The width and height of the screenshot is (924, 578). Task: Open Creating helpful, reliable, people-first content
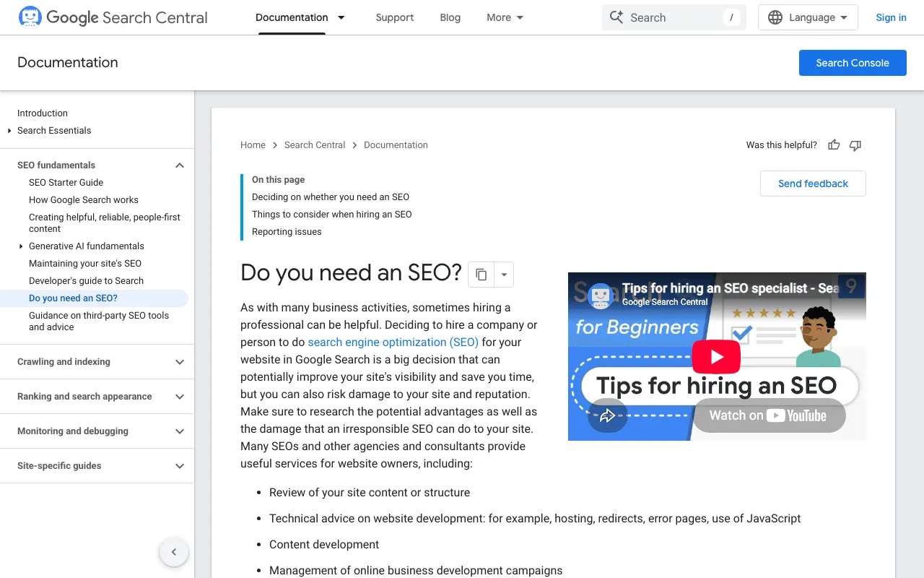coord(105,223)
